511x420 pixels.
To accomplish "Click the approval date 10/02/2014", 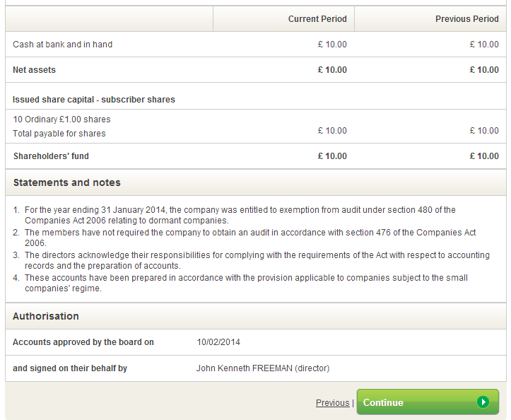I will [x=218, y=342].
